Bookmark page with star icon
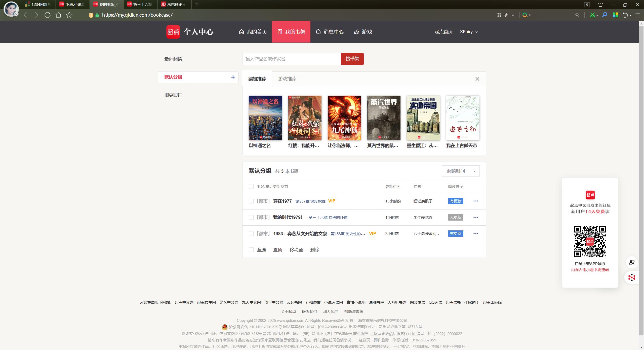644x350 pixels. click(69, 15)
